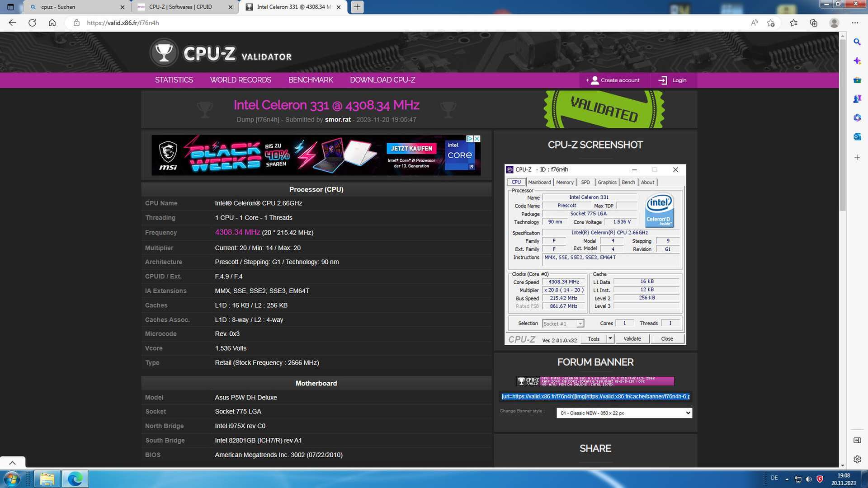Open the sidebar Tools briefcase icon
Image resolution: width=868 pixels, height=488 pixels.
coord(857,80)
